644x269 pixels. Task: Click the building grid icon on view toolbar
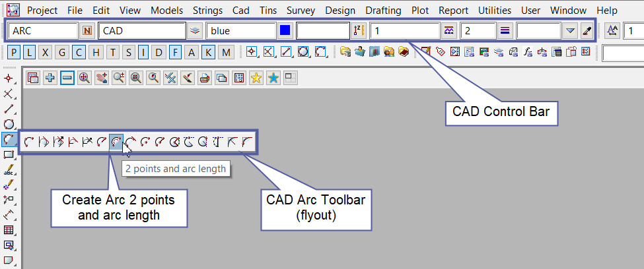tap(239, 78)
